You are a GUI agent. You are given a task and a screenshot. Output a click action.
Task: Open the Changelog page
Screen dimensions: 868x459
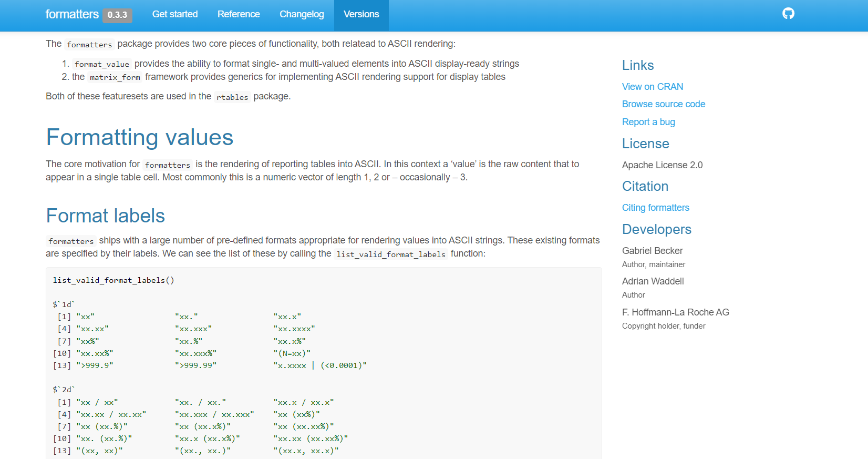coord(302,14)
